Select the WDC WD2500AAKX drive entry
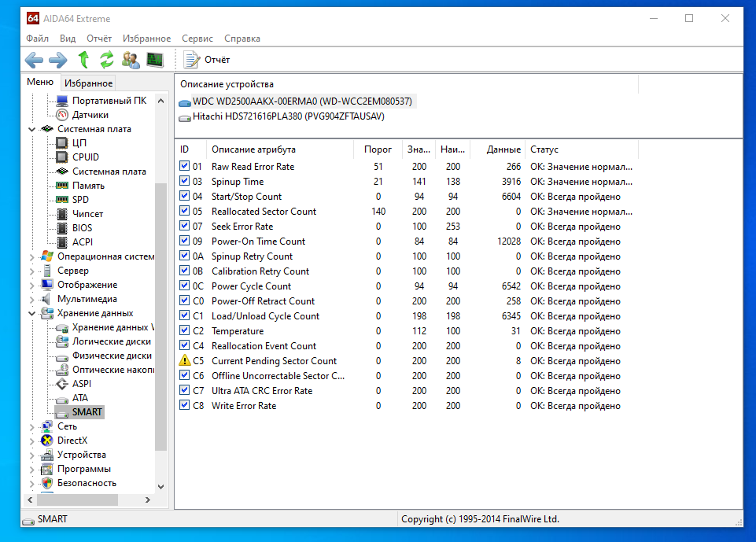The width and height of the screenshot is (756, 542). 301,101
